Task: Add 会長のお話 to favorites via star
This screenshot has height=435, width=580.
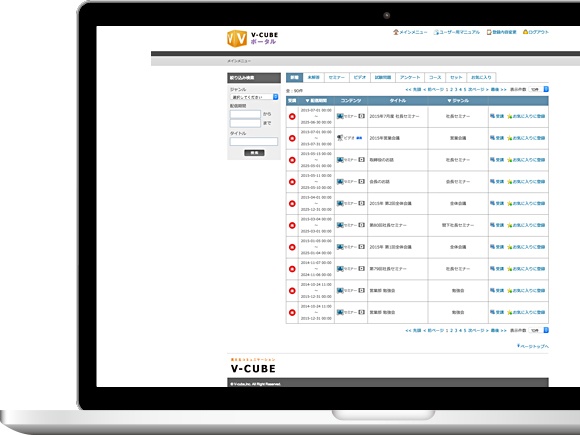Action: point(526,182)
